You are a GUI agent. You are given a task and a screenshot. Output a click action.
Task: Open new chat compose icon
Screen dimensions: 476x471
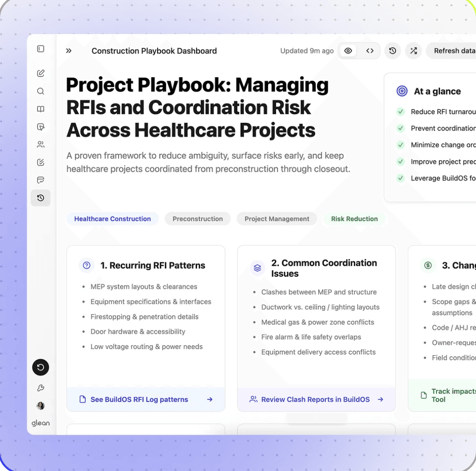tap(41, 73)
